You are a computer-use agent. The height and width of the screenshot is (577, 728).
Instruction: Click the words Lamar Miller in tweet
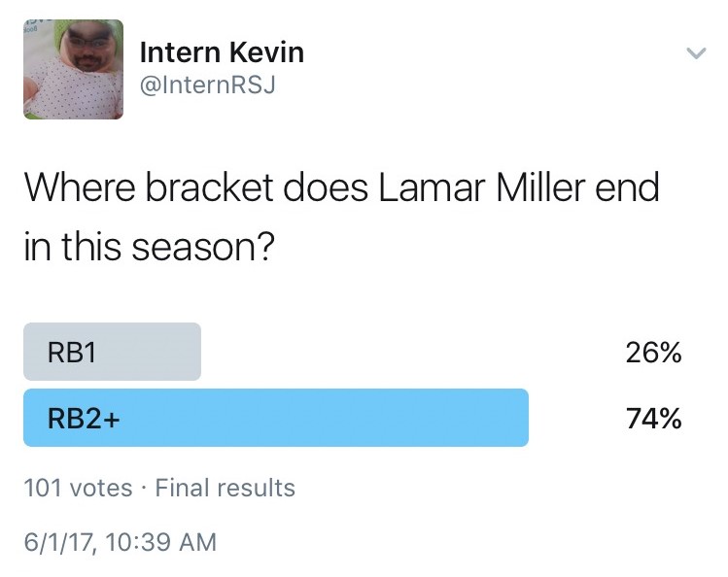482,187
